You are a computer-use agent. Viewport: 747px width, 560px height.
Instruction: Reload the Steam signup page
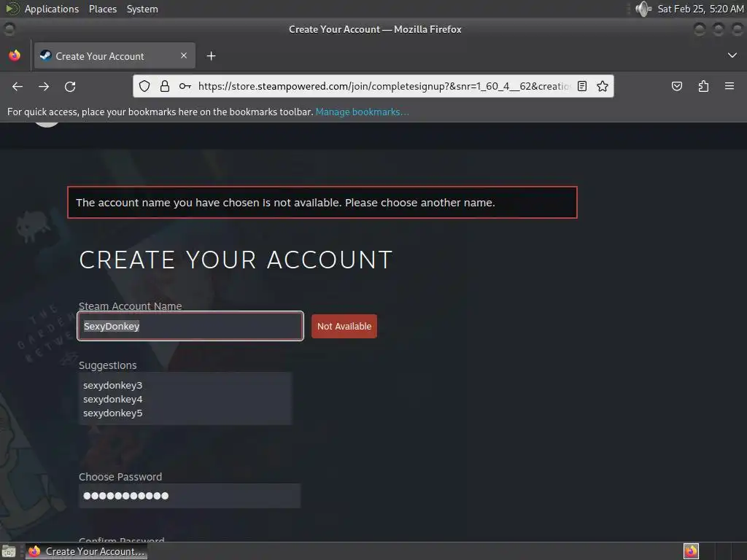tap(70, 86)
